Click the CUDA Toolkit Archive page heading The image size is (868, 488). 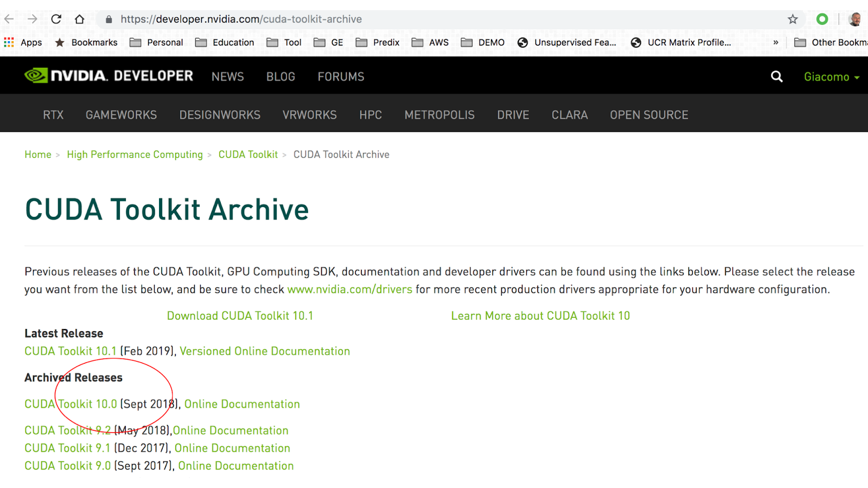click(167, 209)
